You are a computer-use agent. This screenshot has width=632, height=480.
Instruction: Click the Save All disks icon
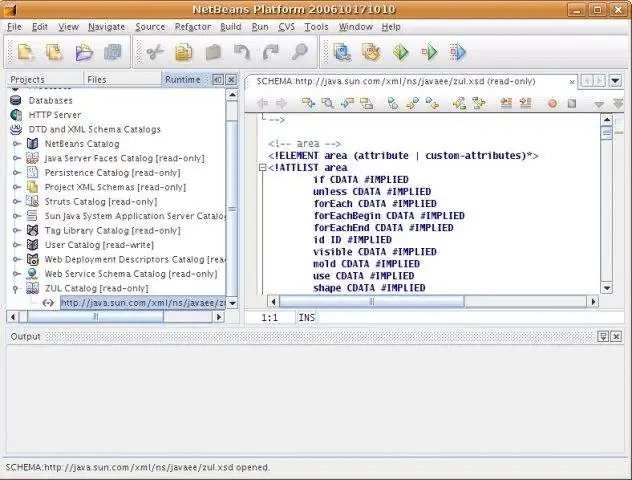point(113,52)
